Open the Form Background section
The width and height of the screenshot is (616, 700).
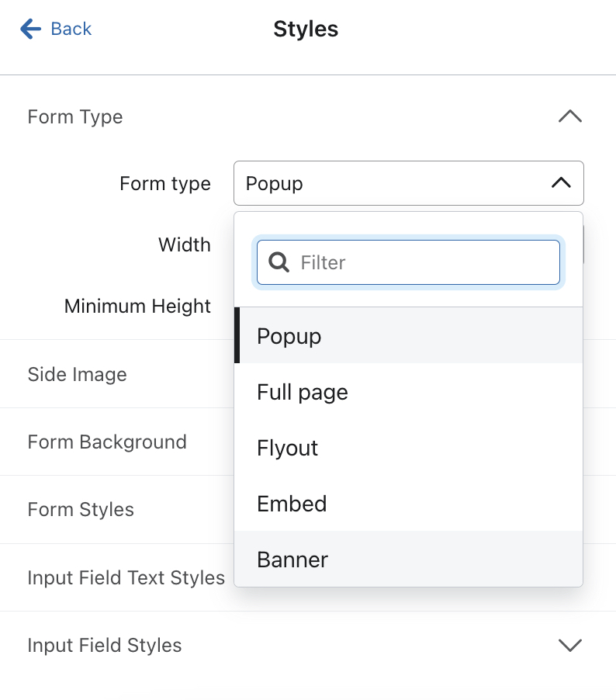[x=107, y=442]
